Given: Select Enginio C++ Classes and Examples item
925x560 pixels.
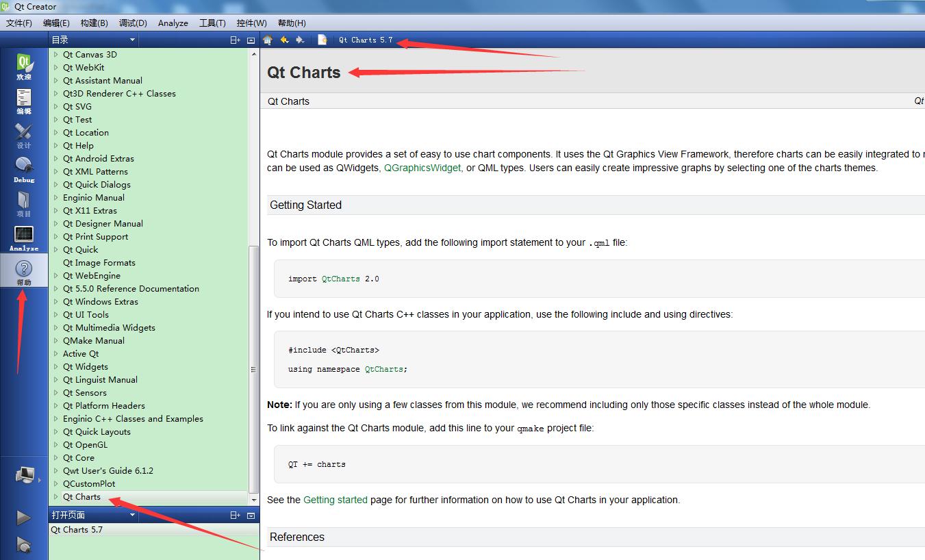Looking at the screenshot, I should pos(134,419).
